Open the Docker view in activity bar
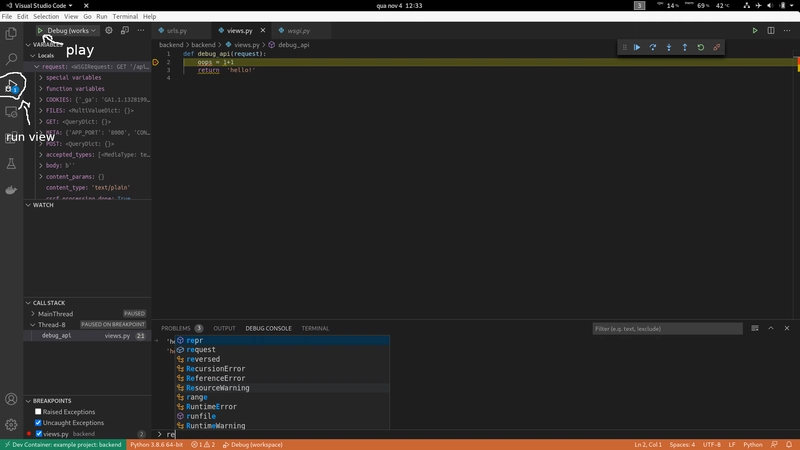The width and height of the screenshot is (800, 450). point(12,190)
